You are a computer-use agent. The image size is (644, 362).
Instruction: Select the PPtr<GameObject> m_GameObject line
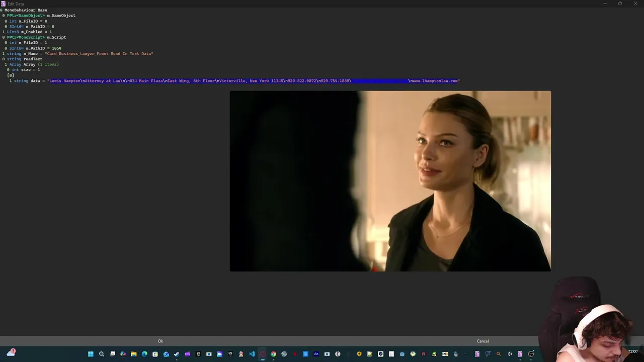coord(39,16)
